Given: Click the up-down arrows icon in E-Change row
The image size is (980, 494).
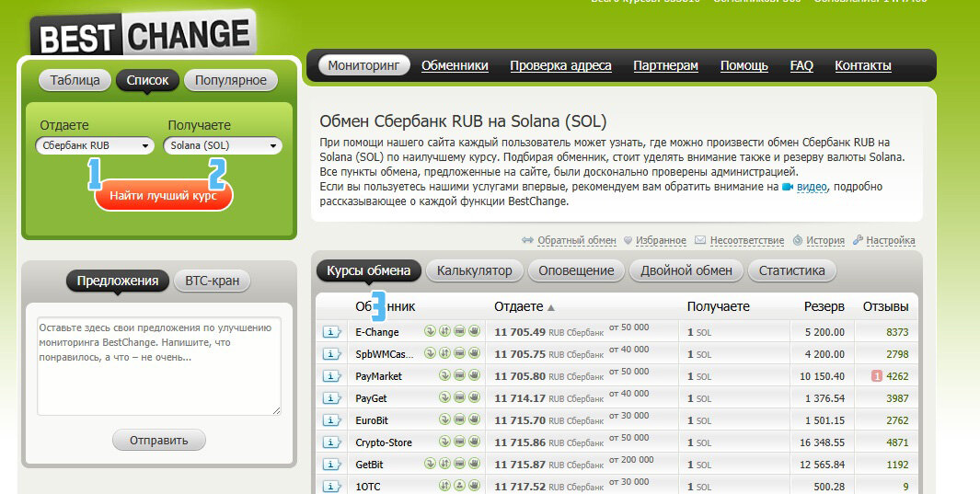Looking at the screenshot, I should (444, 331).
